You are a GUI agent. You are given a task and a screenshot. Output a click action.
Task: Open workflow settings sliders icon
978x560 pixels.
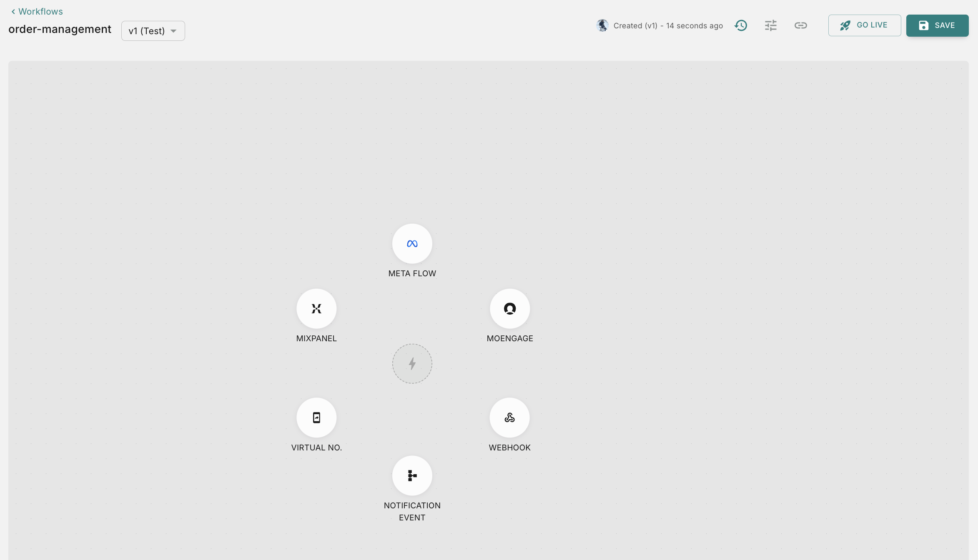(x=770, y=25)
